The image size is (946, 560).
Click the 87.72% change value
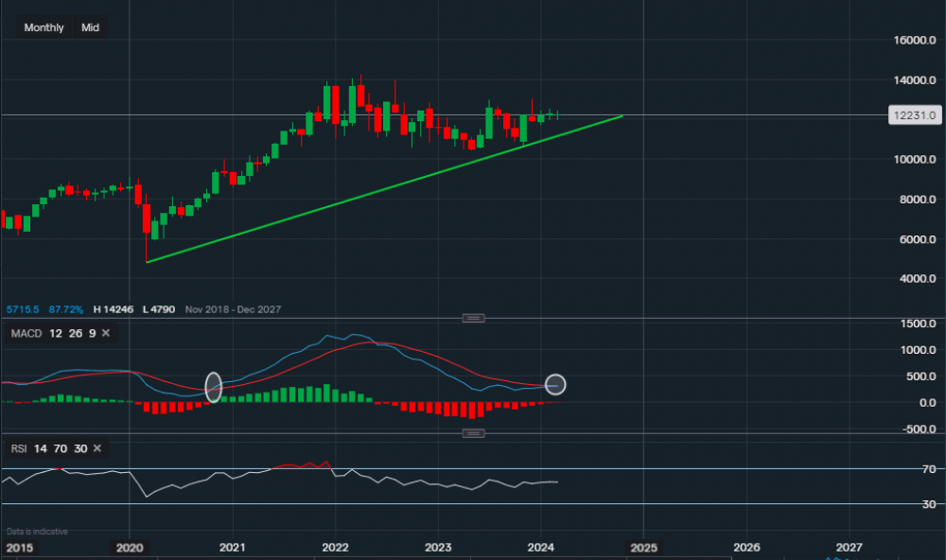tap(65, 309)
